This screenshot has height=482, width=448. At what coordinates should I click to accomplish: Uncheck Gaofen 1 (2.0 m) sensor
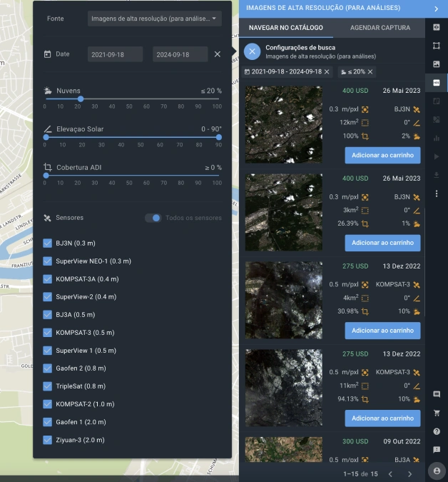click(x=47, y=422)
